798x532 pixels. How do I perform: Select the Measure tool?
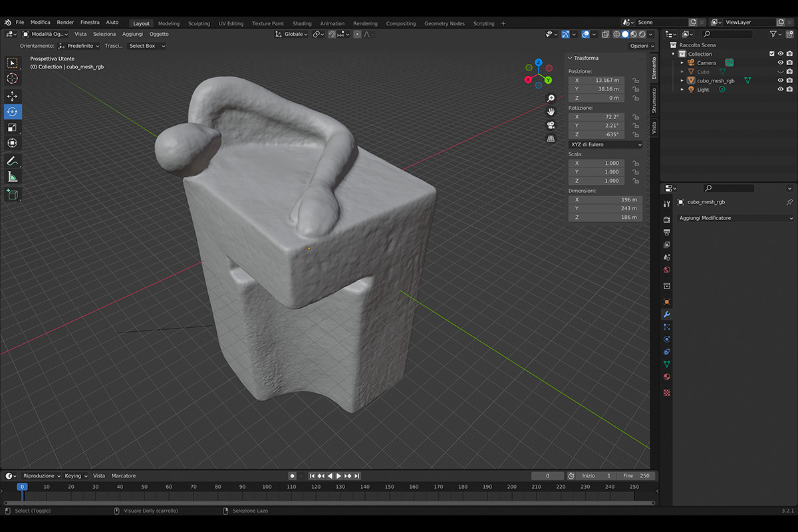pos(13,177)
